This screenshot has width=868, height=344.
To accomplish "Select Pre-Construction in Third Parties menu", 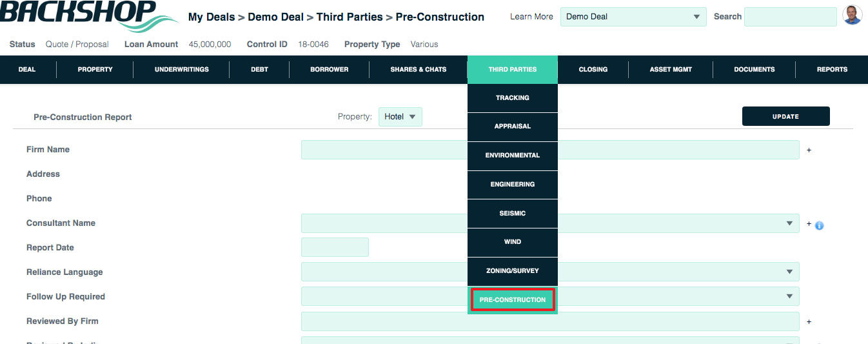I will (513, 299).
